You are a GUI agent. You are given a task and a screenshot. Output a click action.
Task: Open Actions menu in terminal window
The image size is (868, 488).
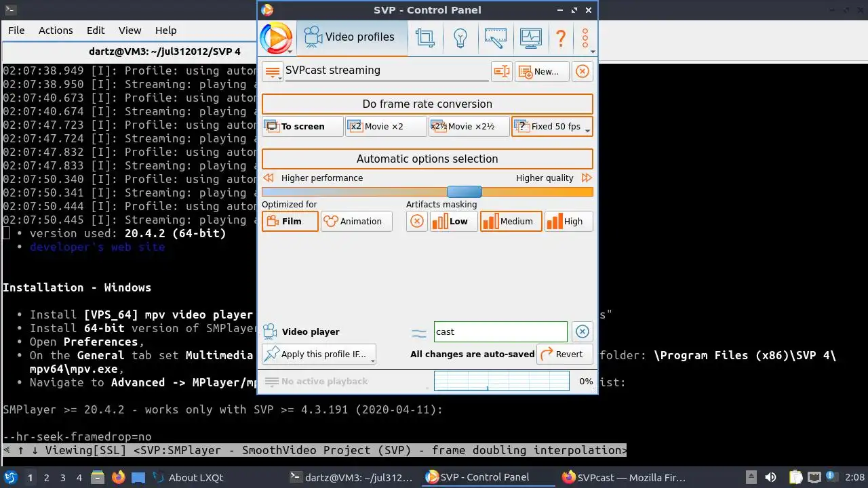click(56, 30)
